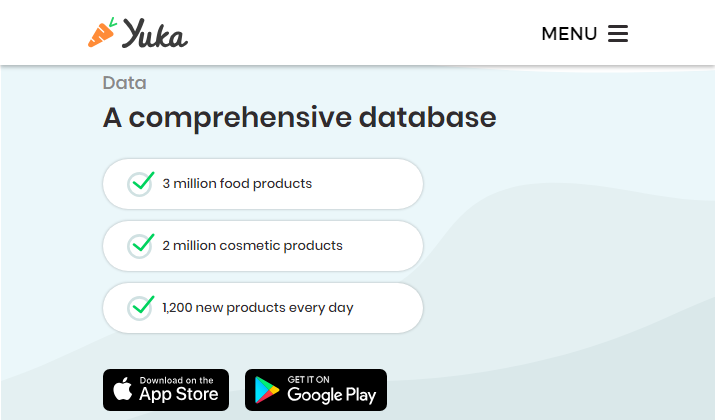This screenshot has width=715, height=420.
Task: Select the 2 million cosmetic products pill
Action: click(263, 246)
